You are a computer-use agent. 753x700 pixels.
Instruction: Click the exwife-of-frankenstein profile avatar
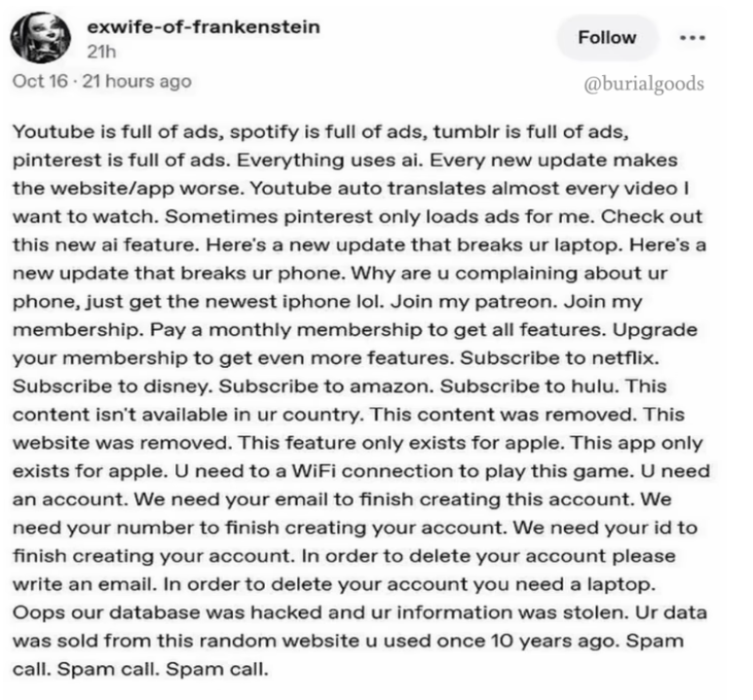pos(37,38)
